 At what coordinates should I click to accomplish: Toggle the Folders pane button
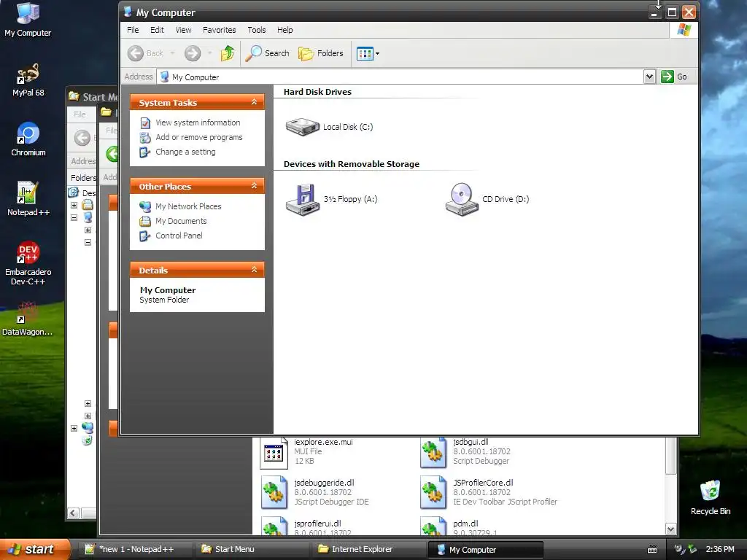coord(321,53)
